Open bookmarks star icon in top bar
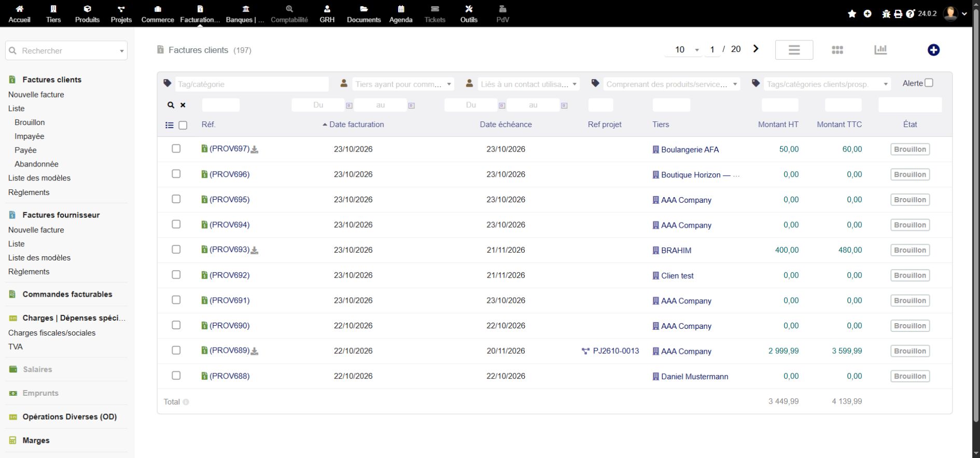This screenshot has height=458, width=980. pyautogui.click(x=852, y=14)
